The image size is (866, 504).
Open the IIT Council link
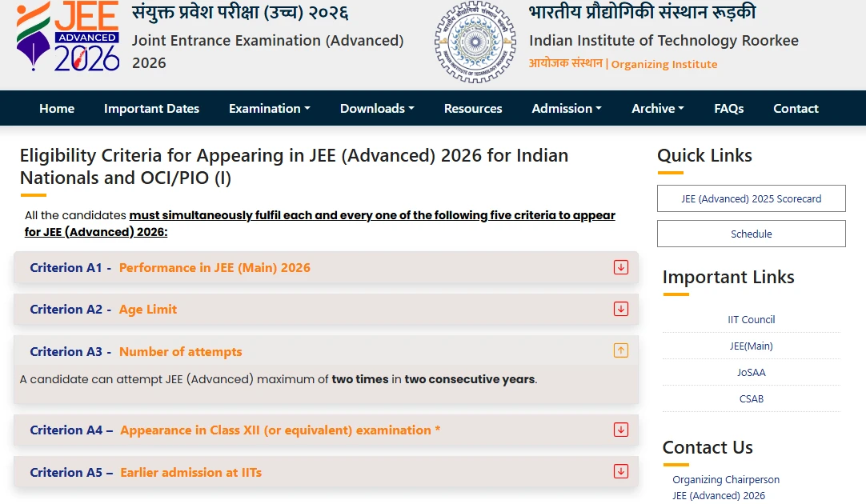(x=751, y=319)
